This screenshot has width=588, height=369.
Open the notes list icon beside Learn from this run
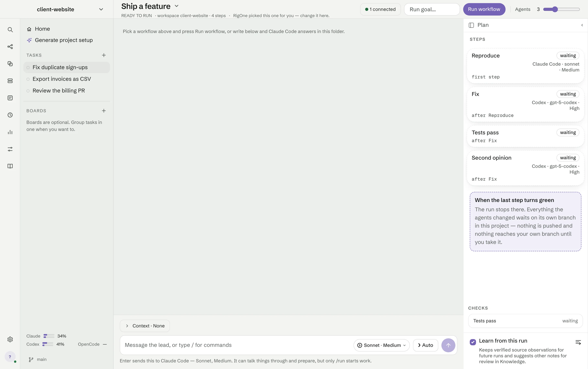coord(578,342)
